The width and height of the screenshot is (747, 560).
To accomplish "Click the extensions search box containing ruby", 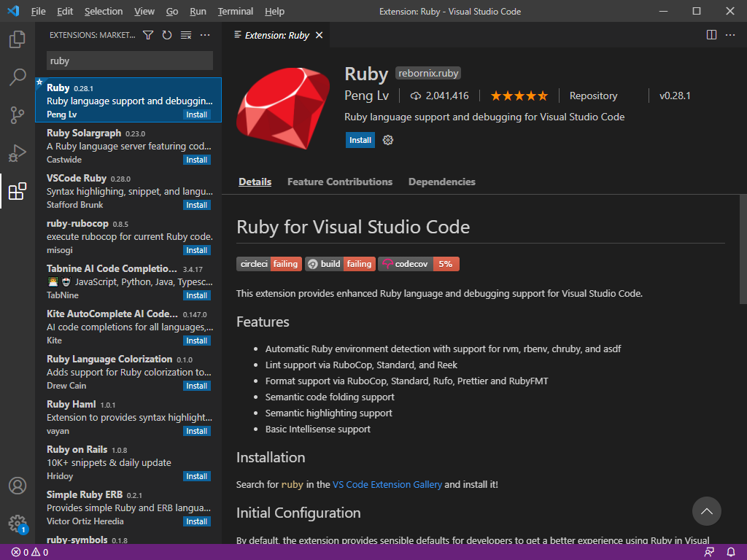I will pos(130,61).
